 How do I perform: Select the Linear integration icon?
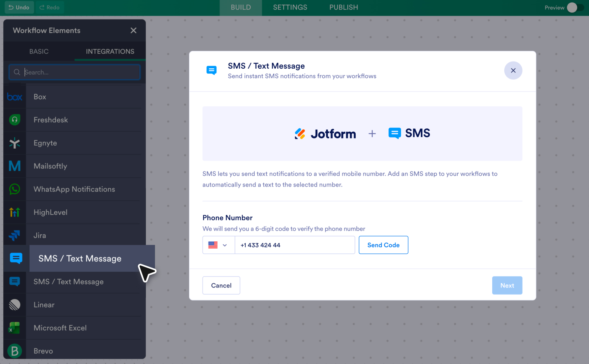point(15,305)
